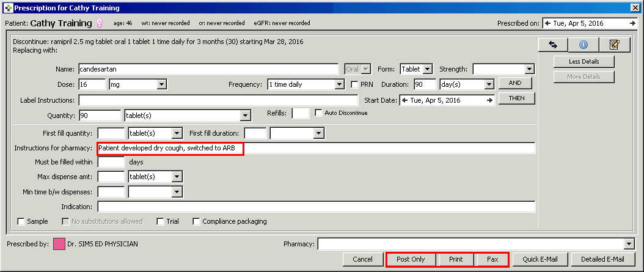Open the blue information icon tab
Image resolution: width=644 pixels, height=272 pixels.
[x=583, y=45]
